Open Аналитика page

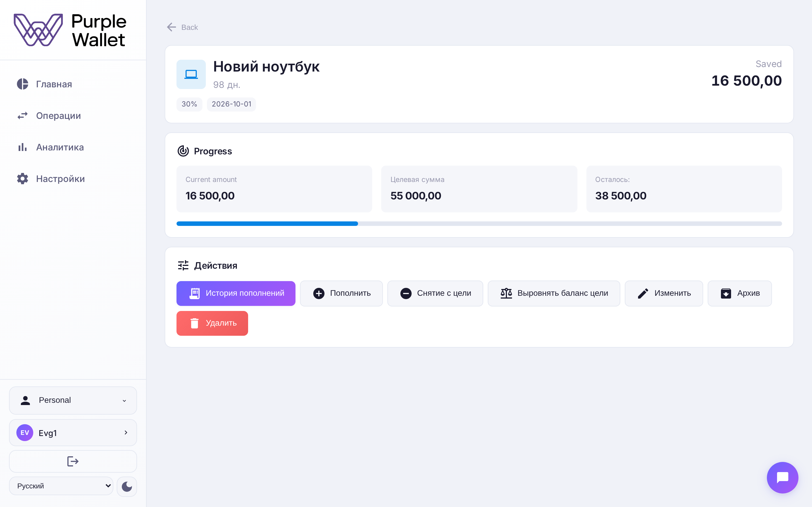coord(60,147)
